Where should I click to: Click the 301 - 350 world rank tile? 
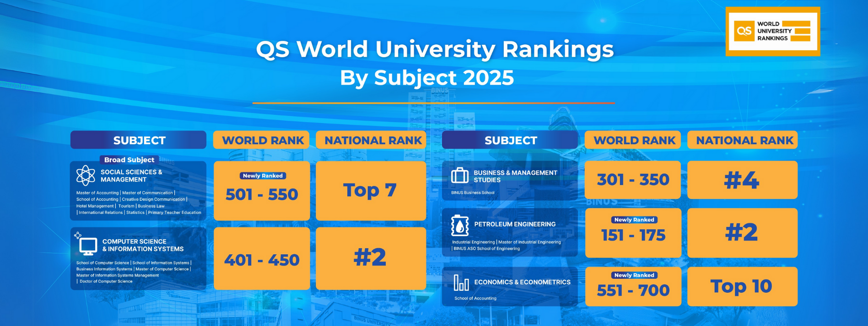(x=633, y=180)
